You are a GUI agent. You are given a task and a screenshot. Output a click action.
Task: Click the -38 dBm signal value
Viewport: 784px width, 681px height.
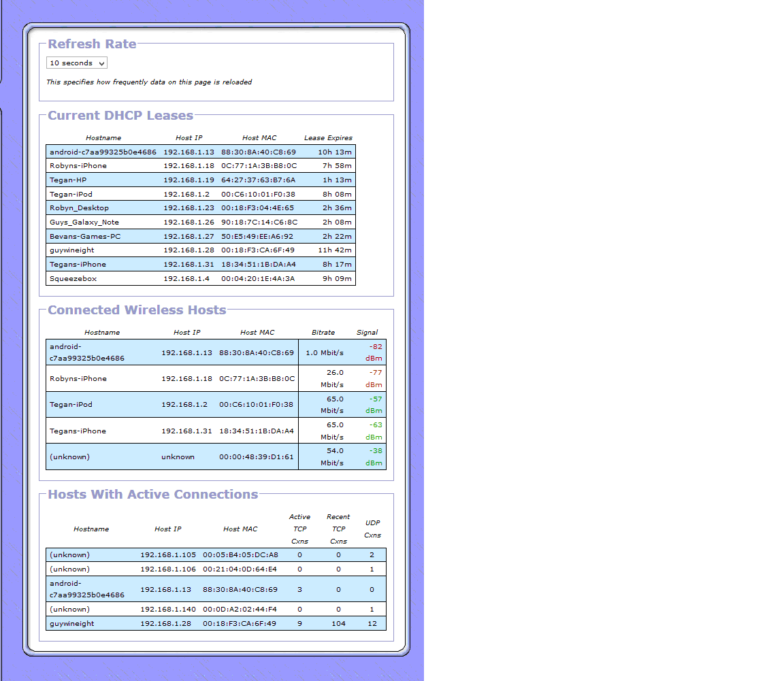374,457
